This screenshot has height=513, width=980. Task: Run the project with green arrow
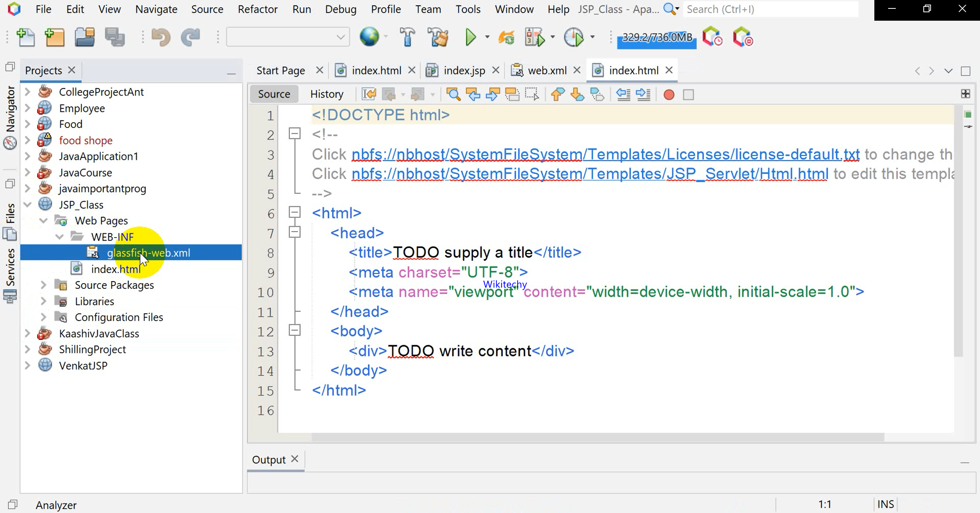[x=470, y=38]
